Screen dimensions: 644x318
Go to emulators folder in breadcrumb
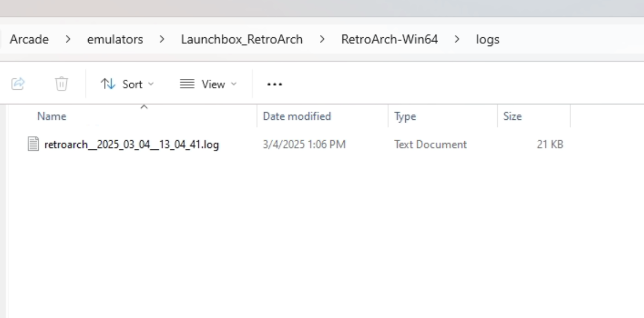[x=115, y=39]
